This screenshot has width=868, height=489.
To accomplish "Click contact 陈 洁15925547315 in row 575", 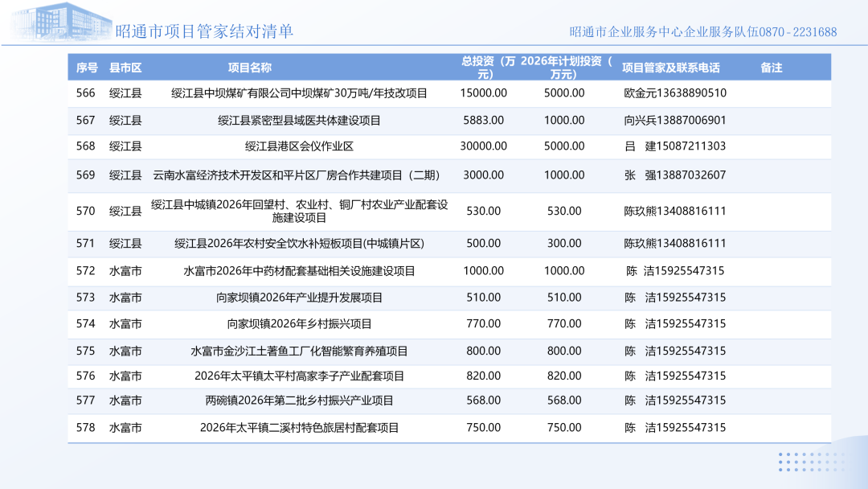I will 675,351.
